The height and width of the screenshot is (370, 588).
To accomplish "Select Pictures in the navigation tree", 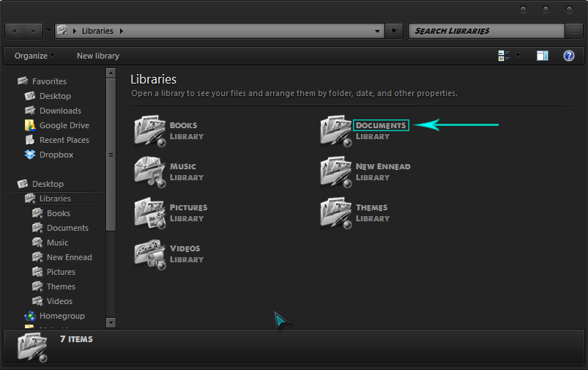I will point(61,272).
